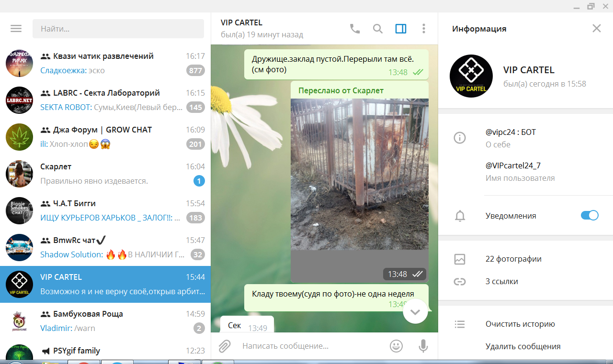Click the bio text @vipc24 : БОТ
The height and width of the screenshot is (364, 613).
point(511,132)
